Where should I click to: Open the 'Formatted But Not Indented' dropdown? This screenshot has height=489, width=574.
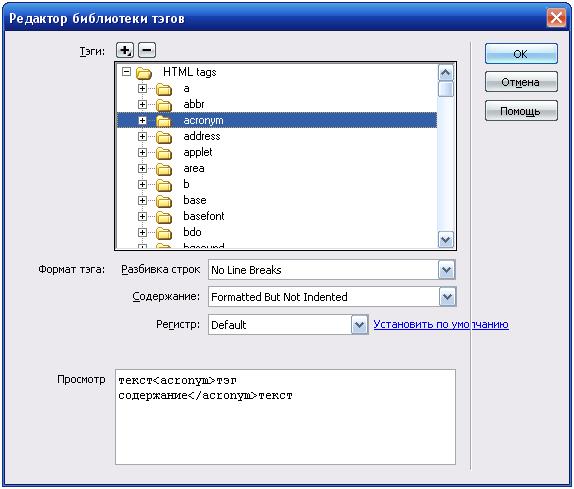[447, 297]
